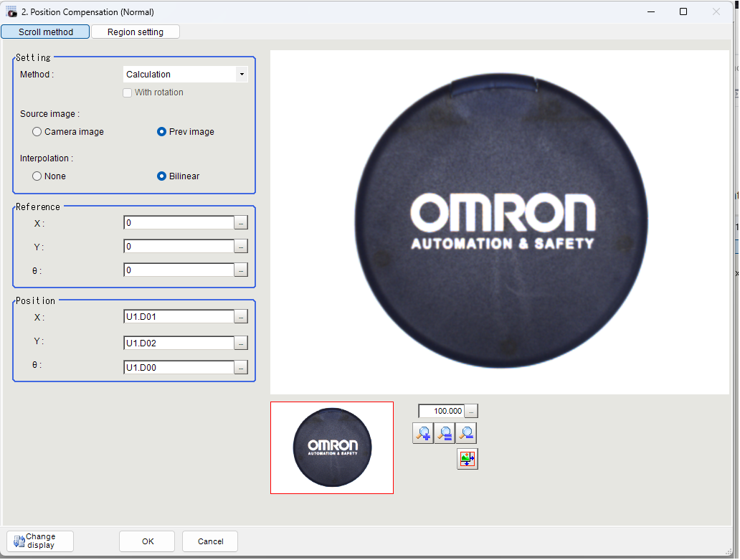Open expression editor for Reference θ
Viewport: 740px width, 560px height.
241,270
